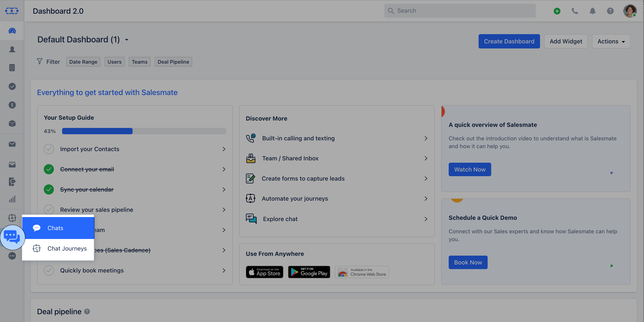Open the Companies building sidebar icon
This screenshot has height=322, width=644.
tap(12, 68)
